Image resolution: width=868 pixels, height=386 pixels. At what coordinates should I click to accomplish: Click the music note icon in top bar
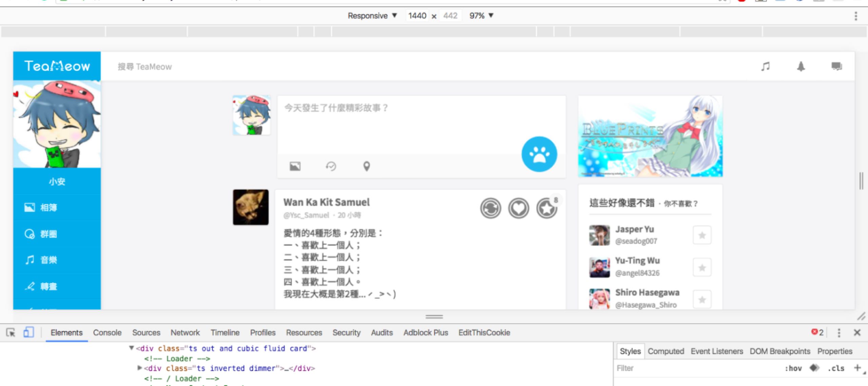765,66
